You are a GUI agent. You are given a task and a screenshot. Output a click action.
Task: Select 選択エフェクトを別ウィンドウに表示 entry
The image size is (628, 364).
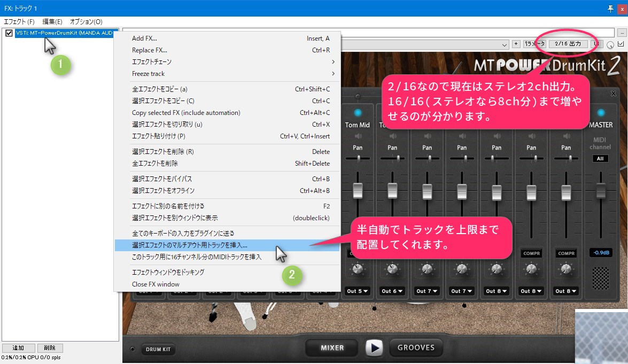[228, 218]
